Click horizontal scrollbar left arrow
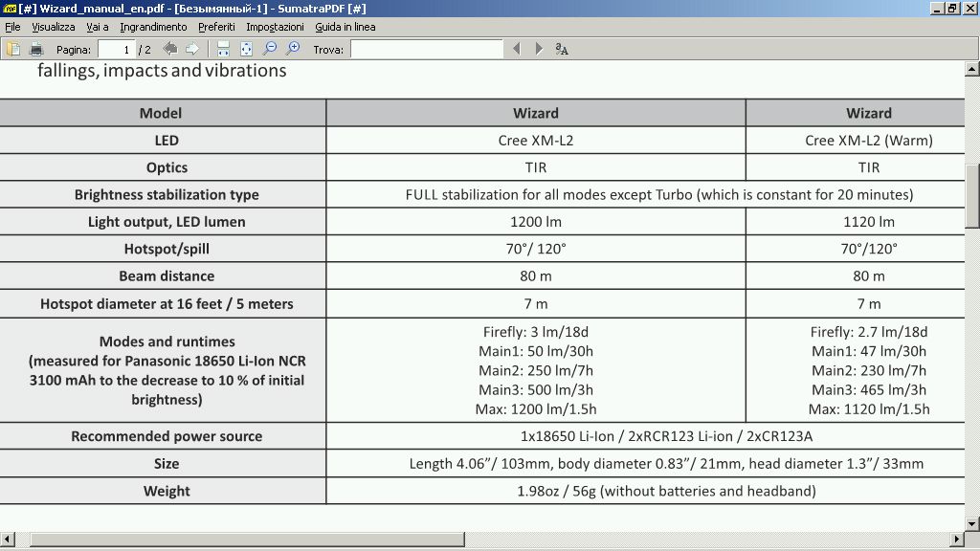The width and height of the screenshot is (980, 551). tap(7, 539)
